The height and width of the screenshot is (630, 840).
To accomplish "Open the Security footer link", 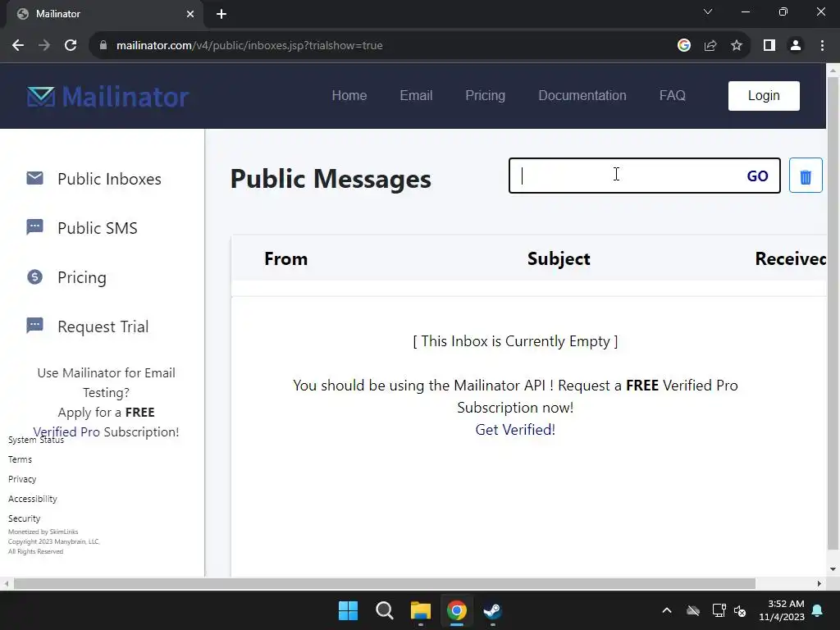I will click(24, 518).
